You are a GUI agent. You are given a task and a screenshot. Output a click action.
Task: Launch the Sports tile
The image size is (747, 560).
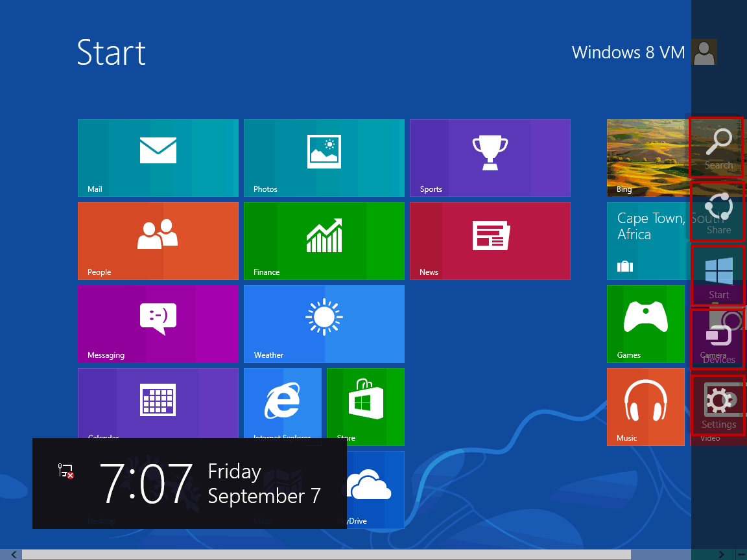click(x=490, y=158)
